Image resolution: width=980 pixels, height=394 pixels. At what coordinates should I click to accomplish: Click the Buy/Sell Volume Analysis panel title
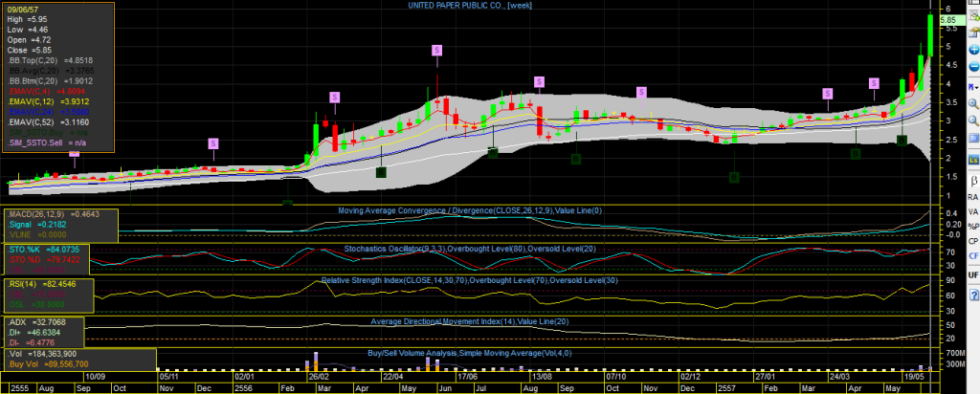tap(469, 353)
